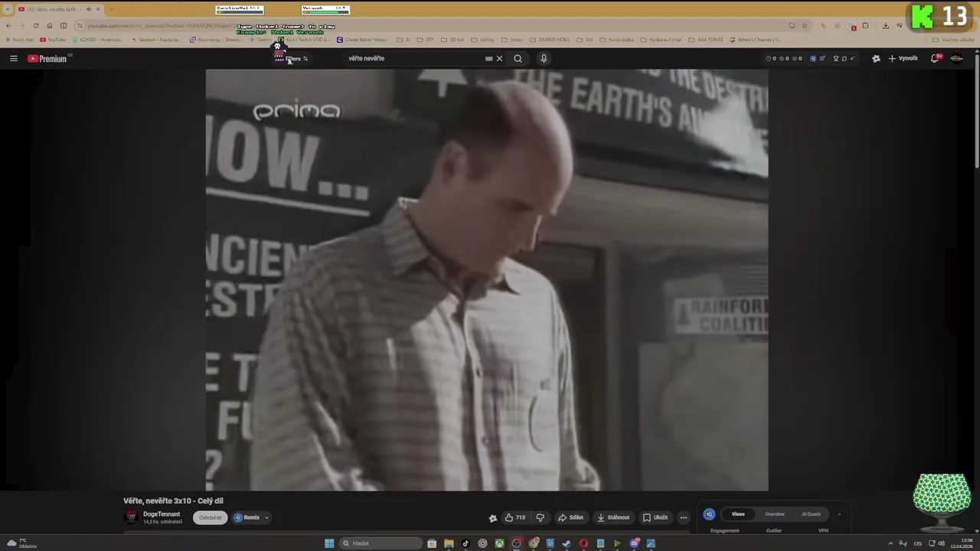
Task: Click the extension icon left of Vytvořit
Action: tap(876, 58)
